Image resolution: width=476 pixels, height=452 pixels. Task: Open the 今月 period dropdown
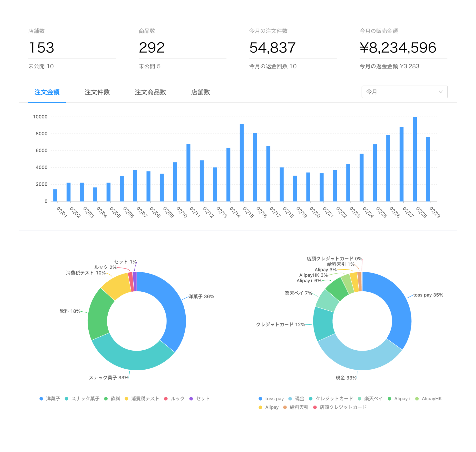coord(404,92)
